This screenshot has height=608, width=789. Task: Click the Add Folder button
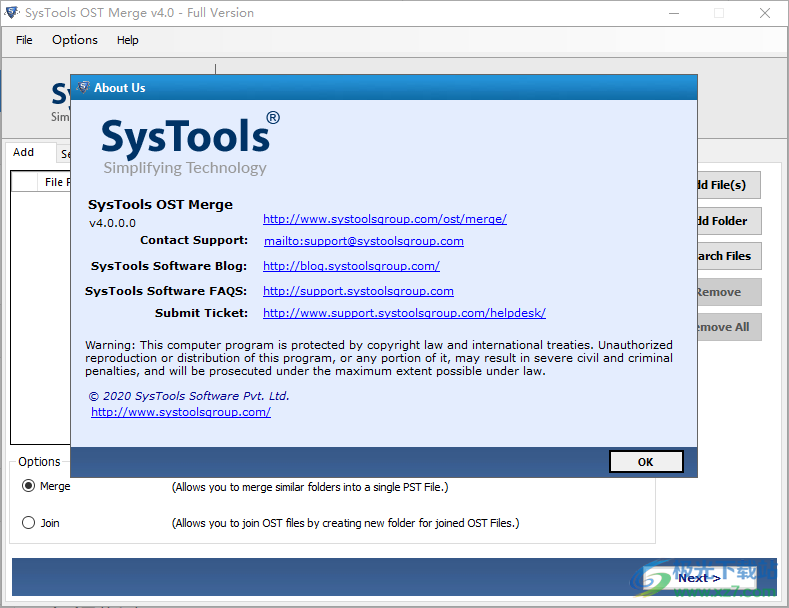click(727, 221)
